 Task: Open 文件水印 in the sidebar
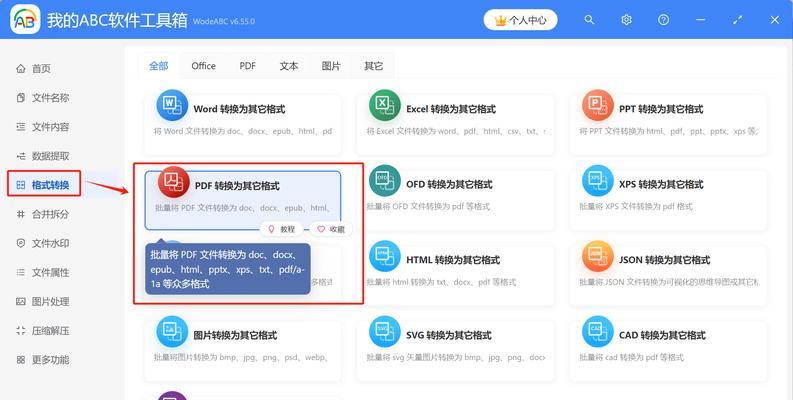click(x=49, y=243)
